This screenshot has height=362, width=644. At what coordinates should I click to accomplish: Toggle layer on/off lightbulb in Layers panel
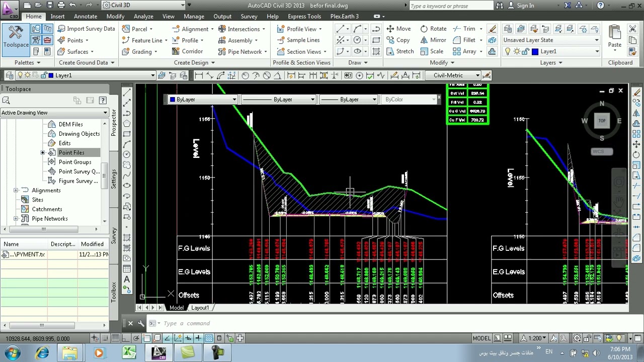point(508,51)
